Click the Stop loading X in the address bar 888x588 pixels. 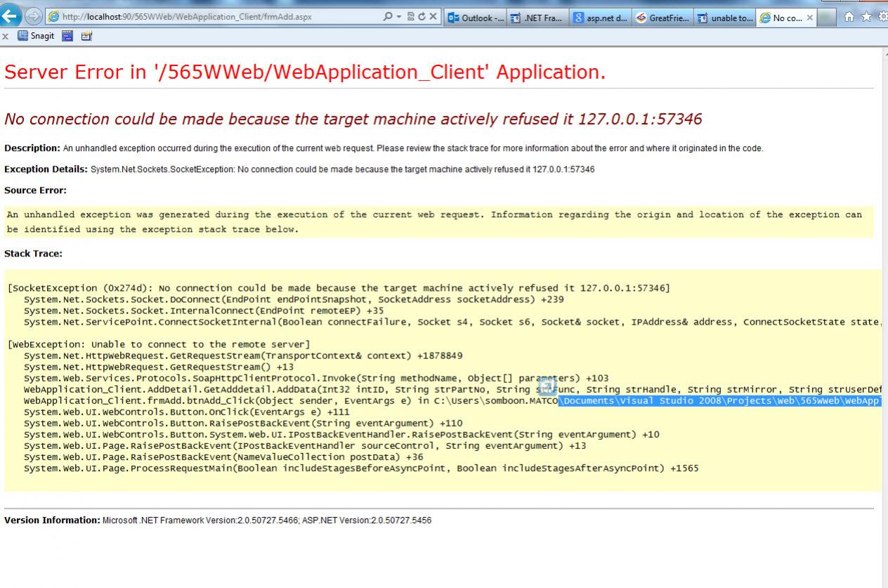pos(433,17)
